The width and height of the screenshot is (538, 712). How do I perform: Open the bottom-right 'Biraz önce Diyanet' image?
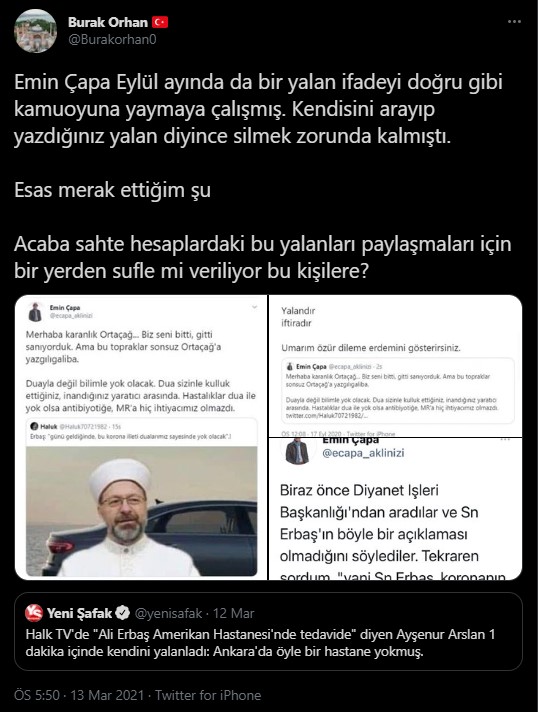coord(395,509)
